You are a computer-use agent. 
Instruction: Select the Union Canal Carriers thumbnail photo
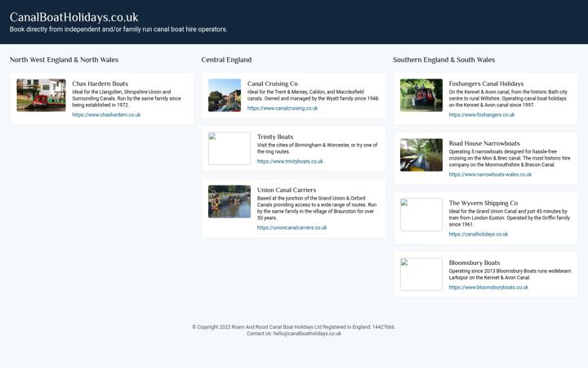(229, 201)
